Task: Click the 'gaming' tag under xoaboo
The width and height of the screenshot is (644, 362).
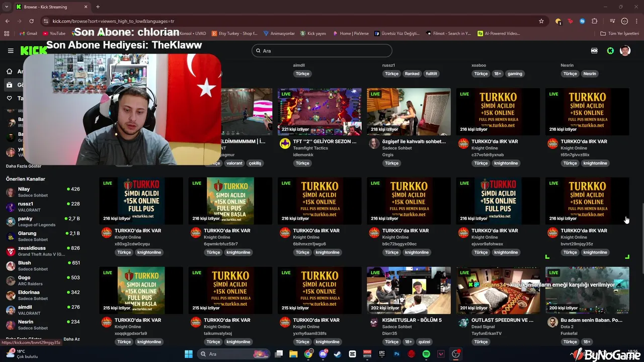Action: point(515,73)
